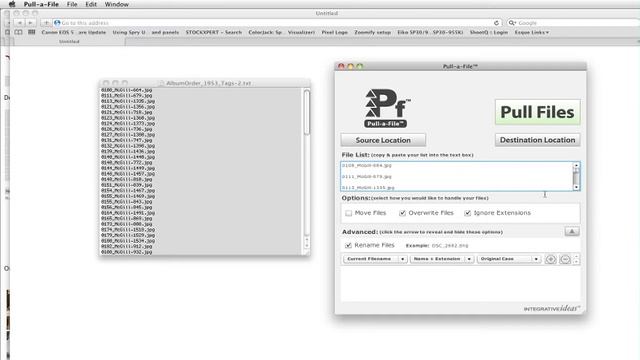Viewport: 640px width, 360px height.
Task: Click the Pull-a-File window title bar
Action: pos(460,66)
